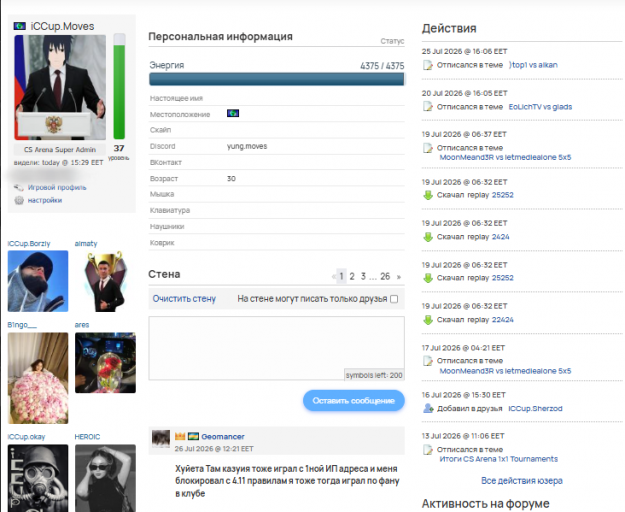
Task: Click inside the wall message text area
Action: [277, 348]
